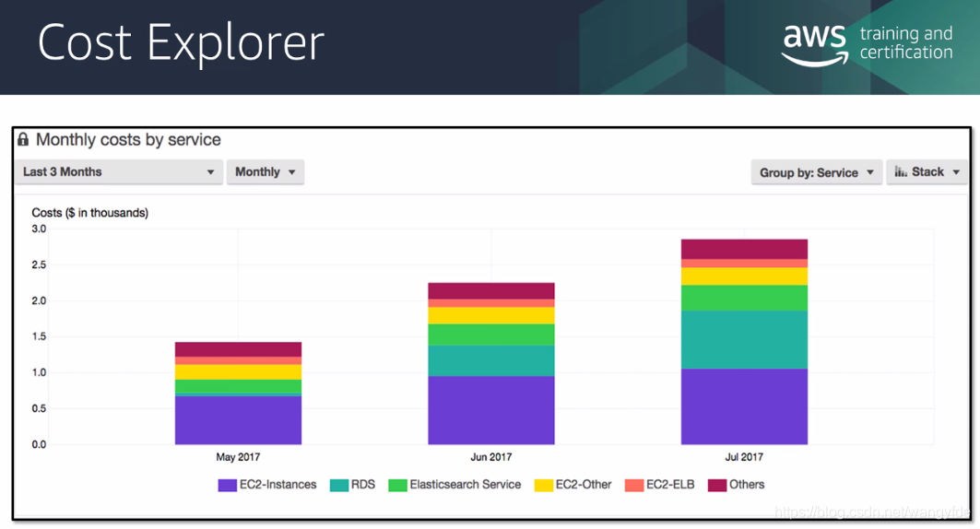Click the EC2-ELB legend label
980x529 pixels.
coord(670,485)
